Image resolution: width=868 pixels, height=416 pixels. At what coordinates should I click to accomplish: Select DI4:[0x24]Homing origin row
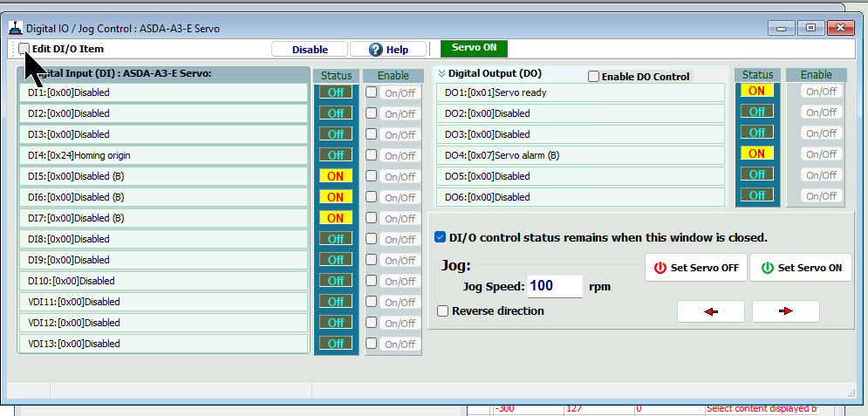pyautogui.click(x=163, y=155)
